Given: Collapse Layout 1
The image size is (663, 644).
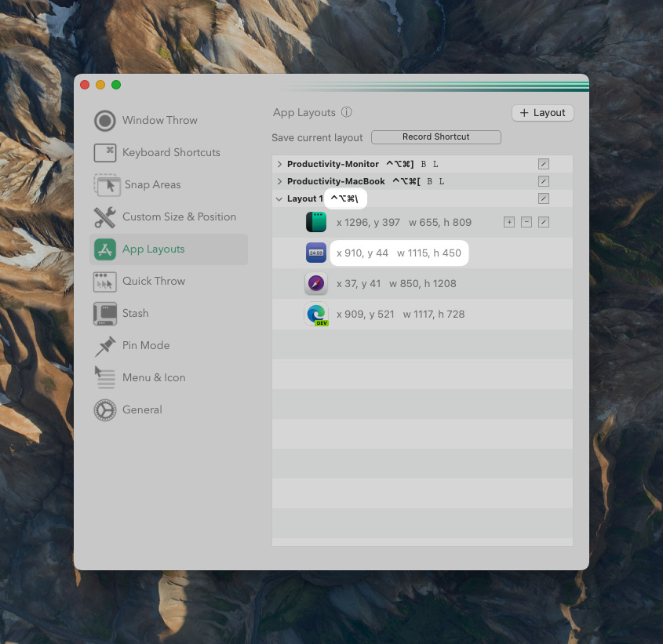Looking at the screenshot, I should click(x=280, y=198).
